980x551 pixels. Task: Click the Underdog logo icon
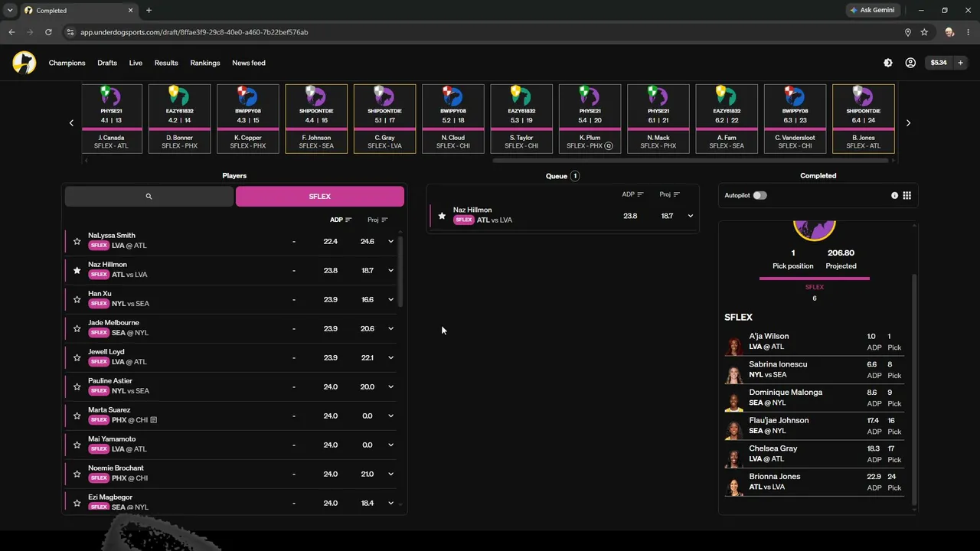pyautogui.click(x=24, y=63)
